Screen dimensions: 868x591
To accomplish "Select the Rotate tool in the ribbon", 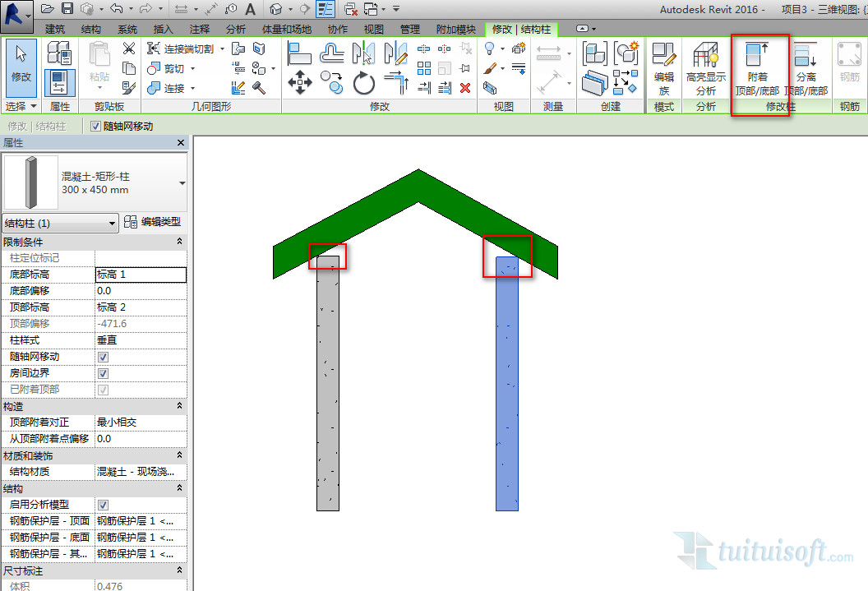I will tap(363, 83).
